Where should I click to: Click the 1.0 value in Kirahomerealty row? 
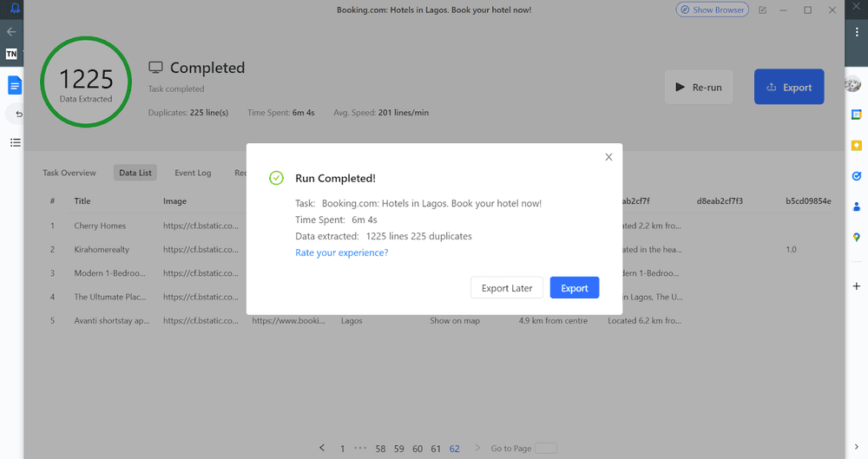click(x=791, y=250)
